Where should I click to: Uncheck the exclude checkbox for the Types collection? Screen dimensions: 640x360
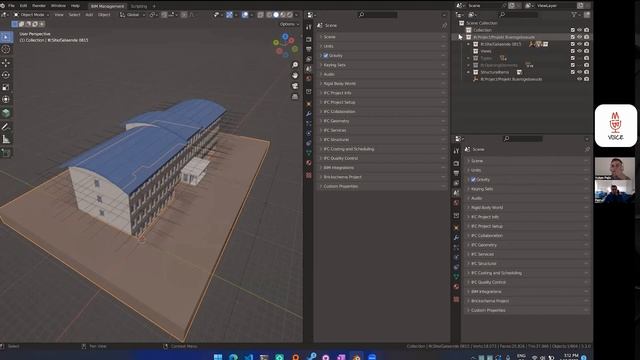point(573,58)
